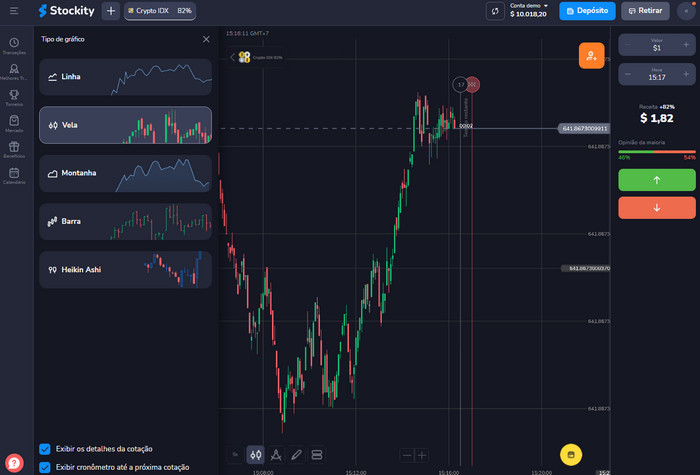Click the red expiration marker circle
This screenshot has width=700, height=475.
(x=472, y=84)
